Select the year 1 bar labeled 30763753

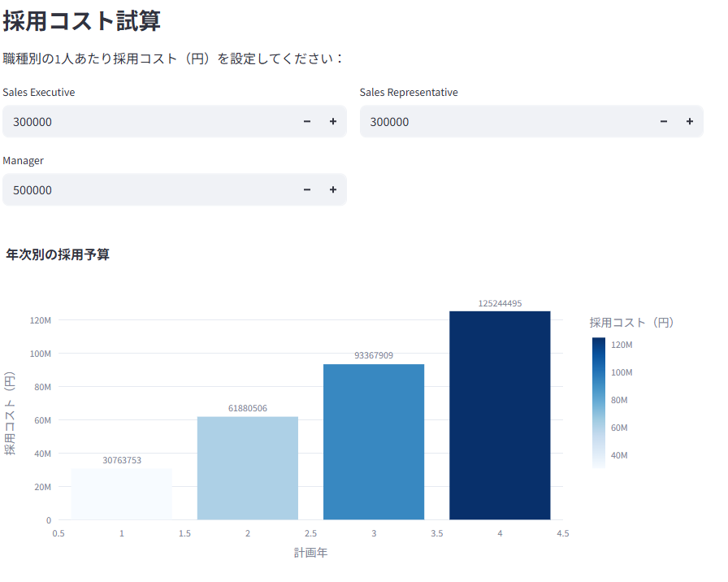[x=122, y=494]
